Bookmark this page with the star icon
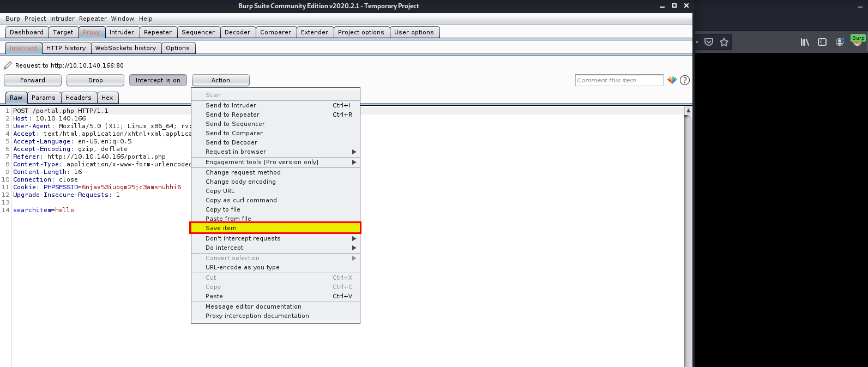868x367 pixels. tap(724, 42)
